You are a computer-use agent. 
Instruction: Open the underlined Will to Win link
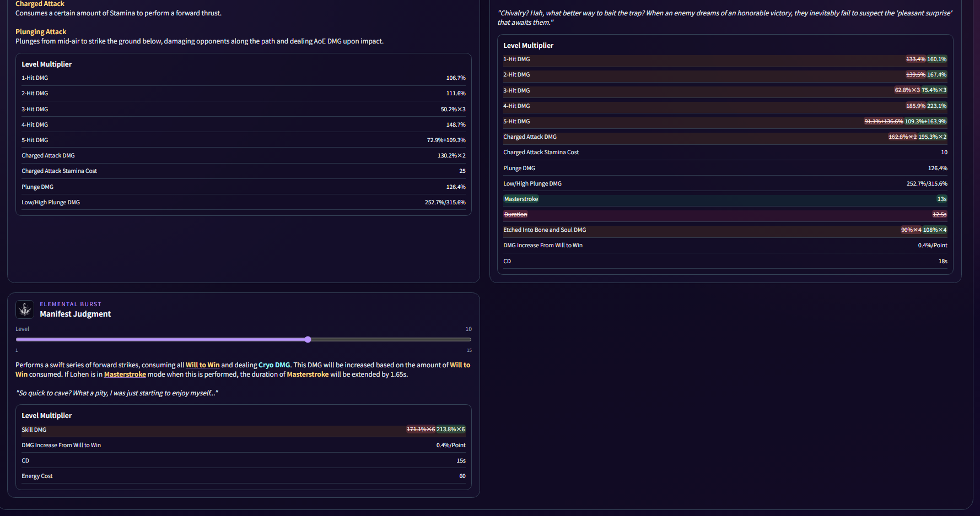tap(202, 365)
